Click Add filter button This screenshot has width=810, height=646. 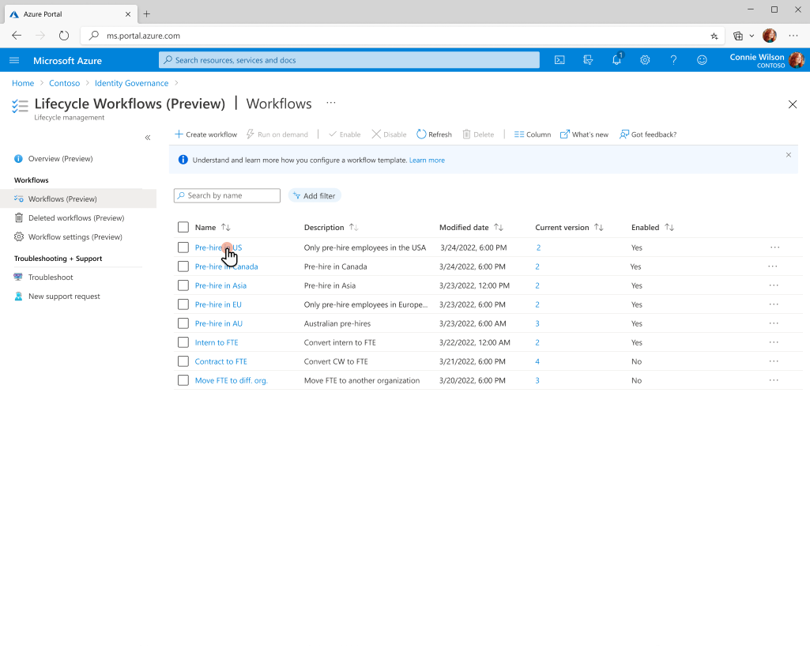314,196
